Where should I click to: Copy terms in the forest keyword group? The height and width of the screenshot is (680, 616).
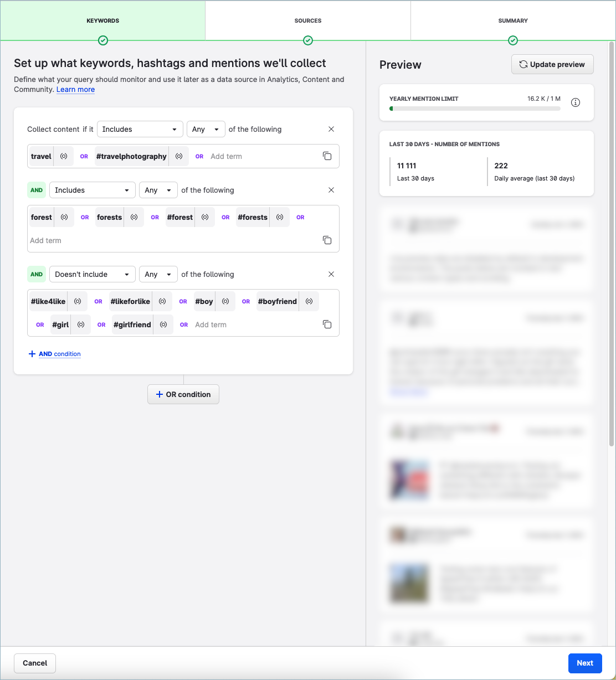327,240
